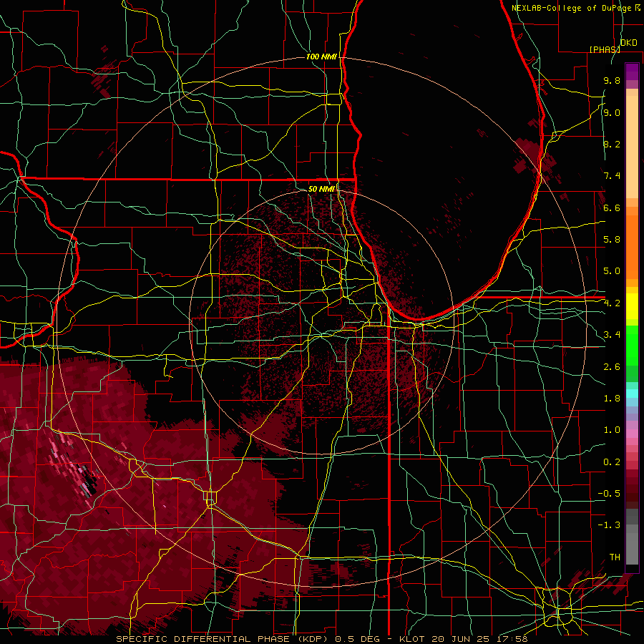Click the "KLOT" radar station identifier

click(x=411, y=639)
